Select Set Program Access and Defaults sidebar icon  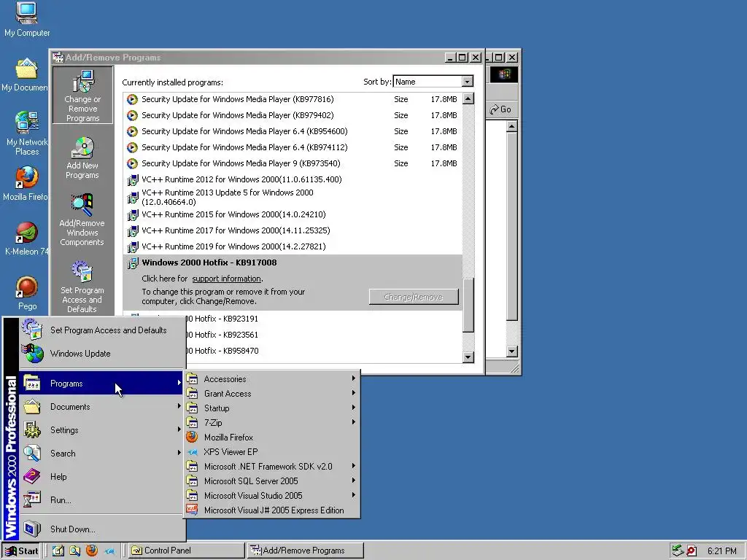point(82,286)
